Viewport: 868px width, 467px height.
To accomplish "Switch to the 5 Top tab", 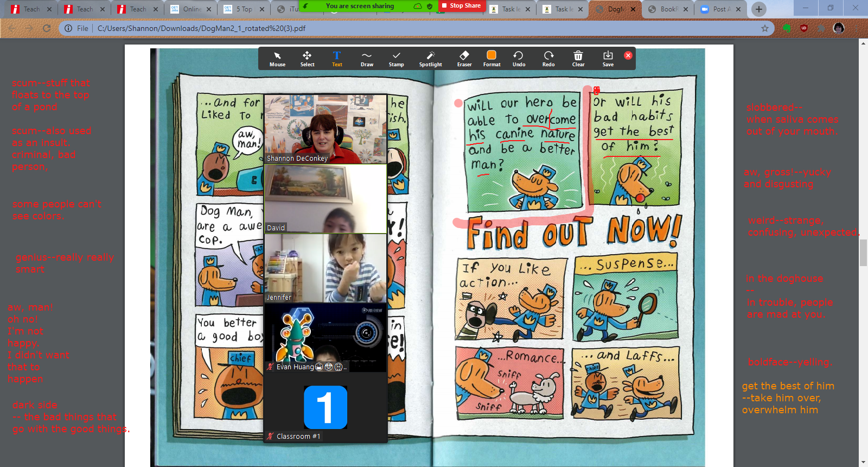I will [244, 9].
